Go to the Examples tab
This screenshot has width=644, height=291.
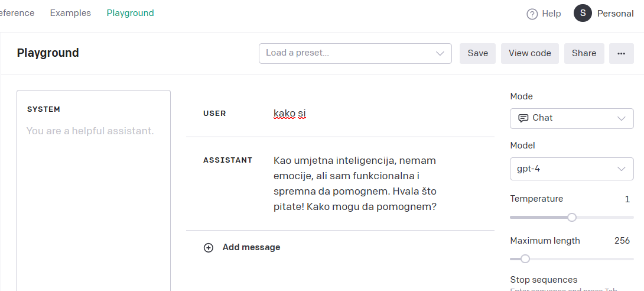coord(70,13)
